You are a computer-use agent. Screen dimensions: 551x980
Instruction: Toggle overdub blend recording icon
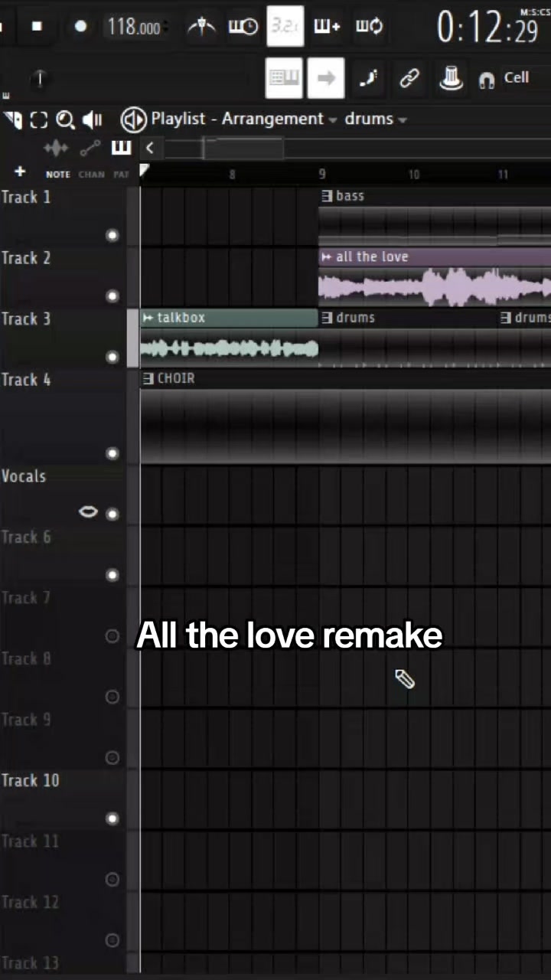327,26
